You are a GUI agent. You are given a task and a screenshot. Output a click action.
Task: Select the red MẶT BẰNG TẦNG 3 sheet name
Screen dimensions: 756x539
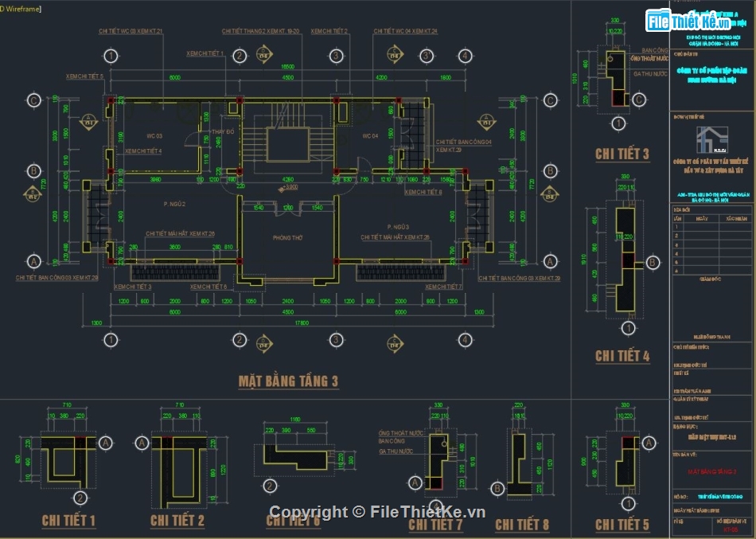coord(711,471)
